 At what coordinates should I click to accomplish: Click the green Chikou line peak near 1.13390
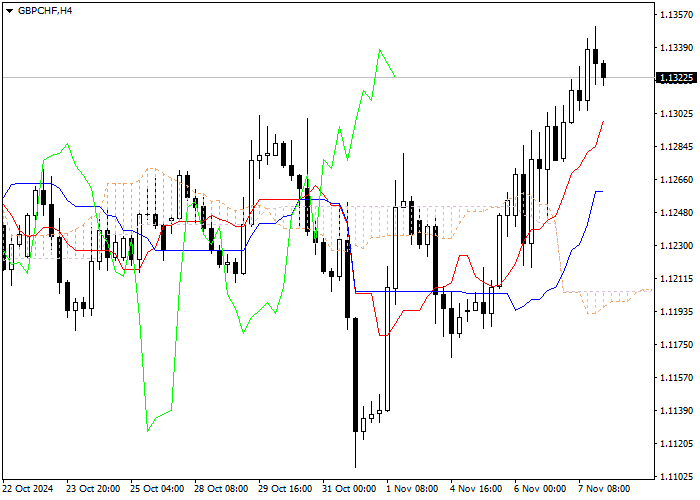380,50
